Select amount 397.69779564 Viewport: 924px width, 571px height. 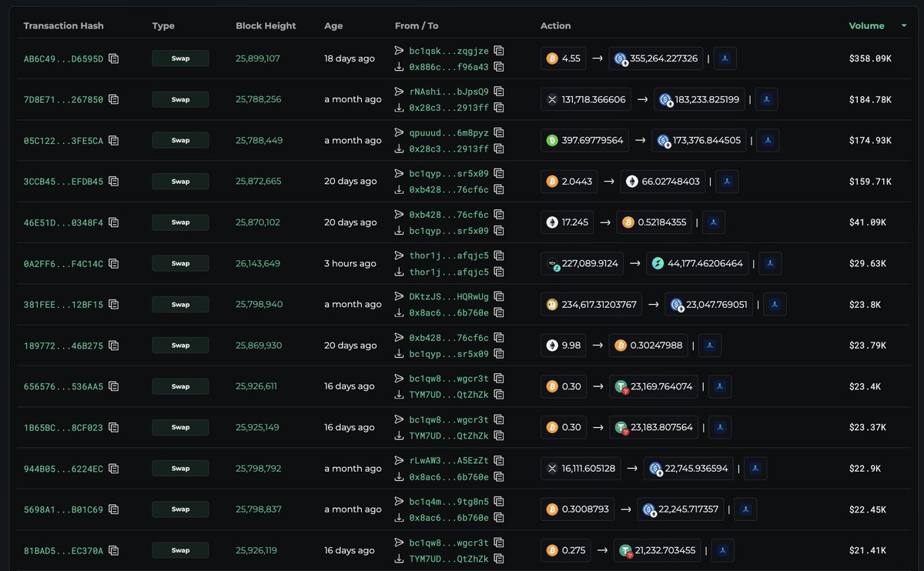click(593, 141)
